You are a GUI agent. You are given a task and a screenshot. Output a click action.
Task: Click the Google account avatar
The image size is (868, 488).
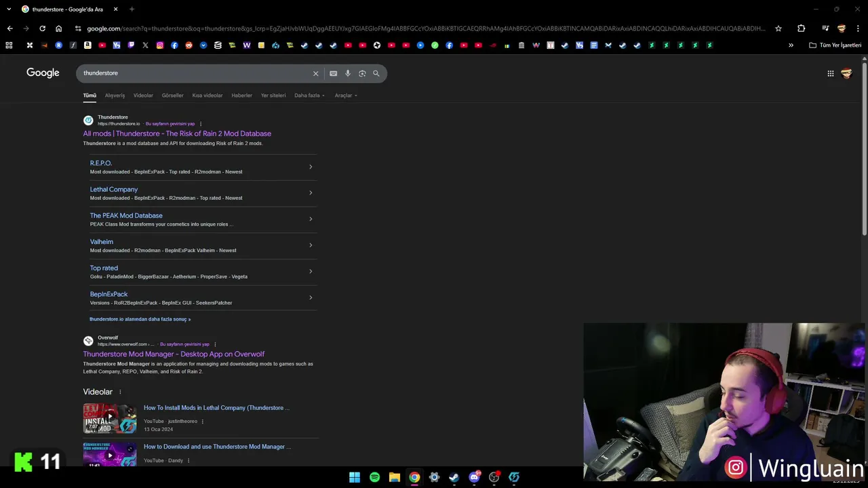(846, 73)
